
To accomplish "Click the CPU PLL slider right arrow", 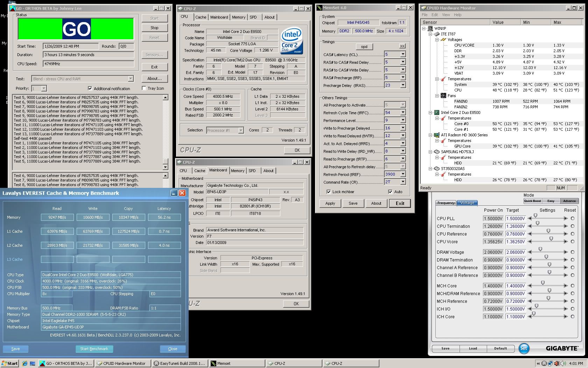I will 566,218.
